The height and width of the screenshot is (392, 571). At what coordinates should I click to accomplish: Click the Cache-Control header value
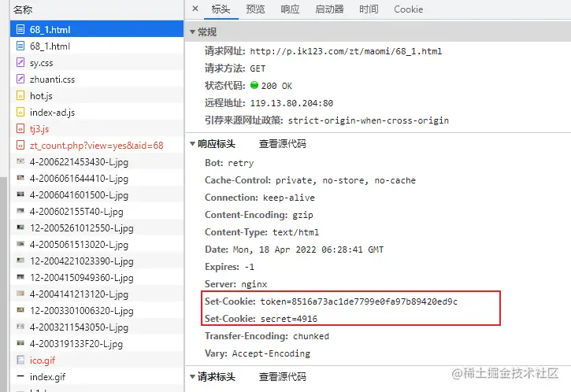click(x=346, y=180)
